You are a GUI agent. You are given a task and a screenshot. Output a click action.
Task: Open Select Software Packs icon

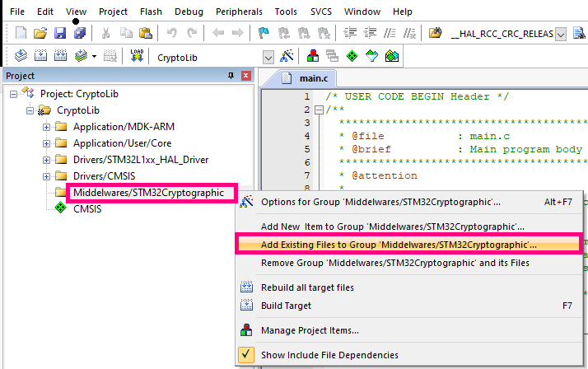point(371,56)
